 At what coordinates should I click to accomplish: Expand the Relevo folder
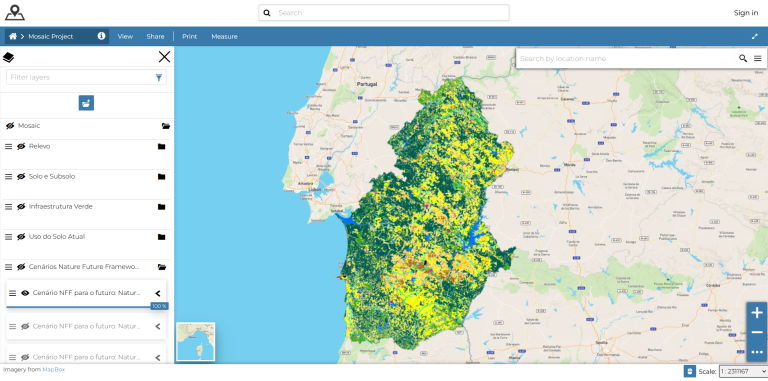coord(161,146)
